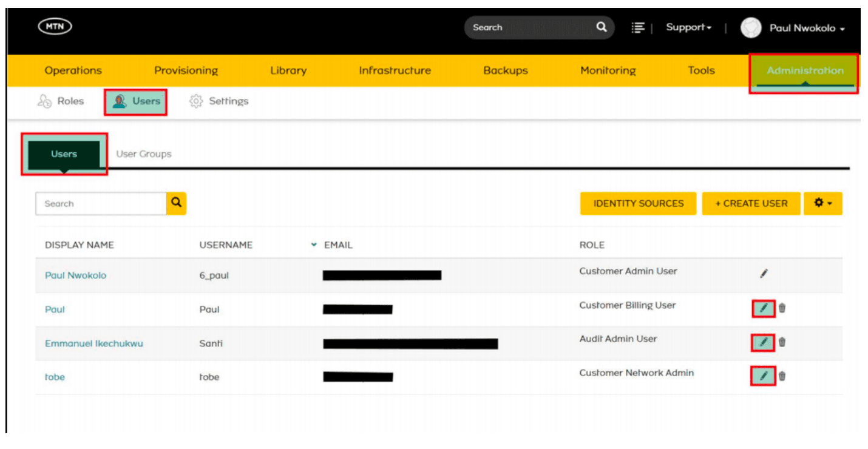Viewport: 868px width, 449px height.
Task: Go to Users sub-navigation item
Action: (136, 101)
